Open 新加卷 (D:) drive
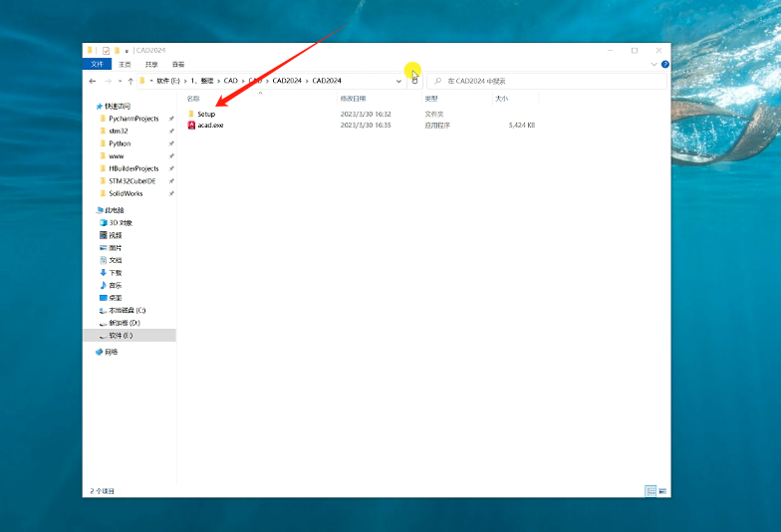This screenshot has height=532, width=781. tap(125, 323)
